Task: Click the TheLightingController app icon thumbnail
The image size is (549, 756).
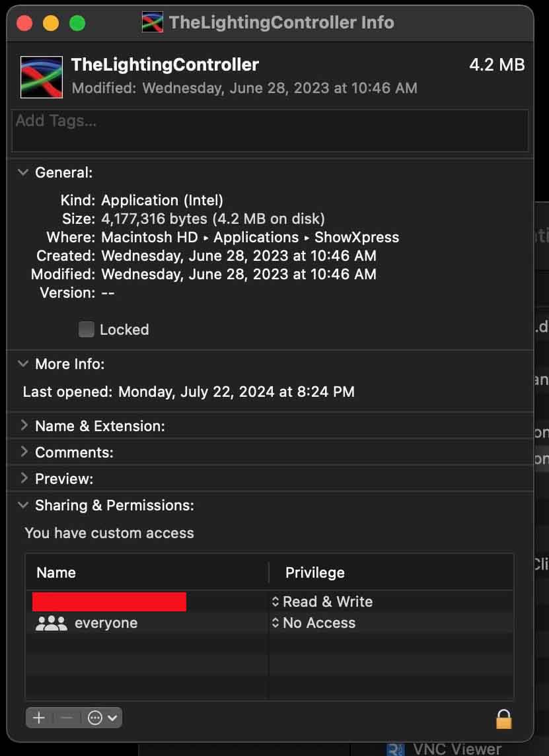Action: pyautogui.click(x=42, y=77)
